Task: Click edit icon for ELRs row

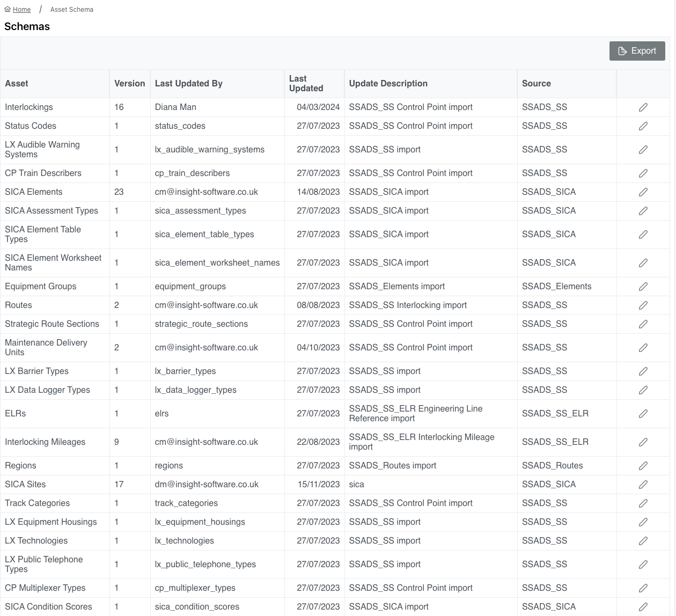Action: pyautogui.click(x=643, y=414)
